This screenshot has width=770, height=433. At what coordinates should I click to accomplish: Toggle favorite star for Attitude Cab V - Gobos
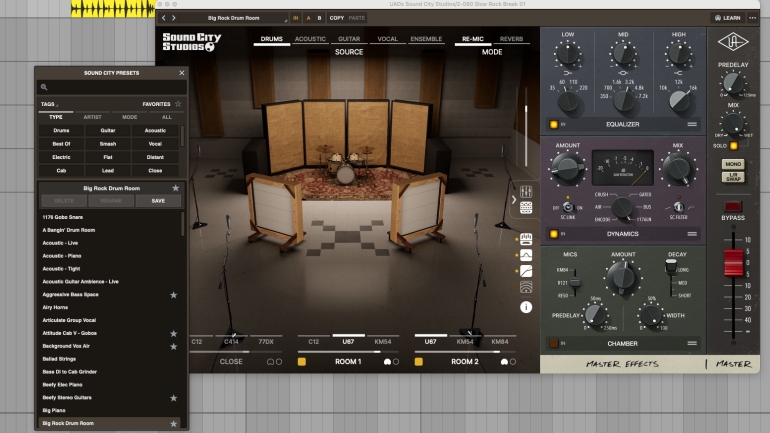(173, 333)
